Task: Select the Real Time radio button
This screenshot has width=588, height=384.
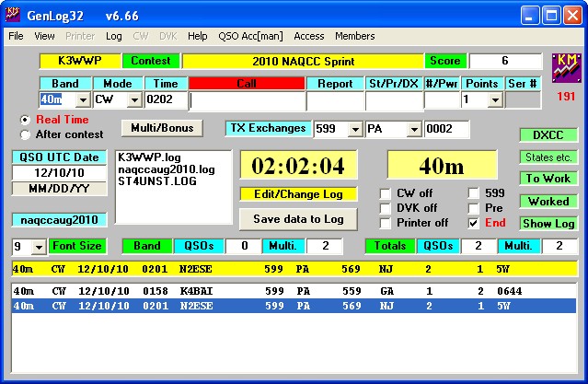Action: click(26, 120)
